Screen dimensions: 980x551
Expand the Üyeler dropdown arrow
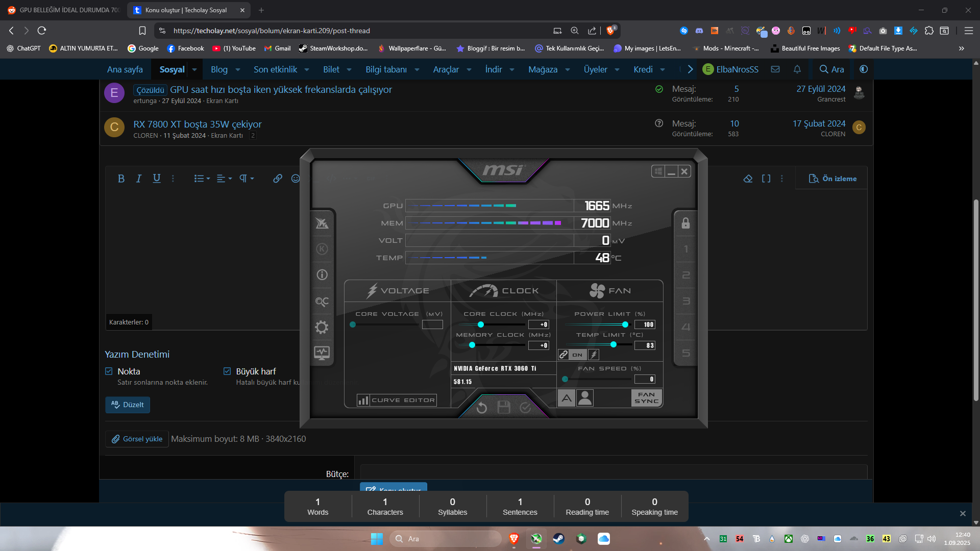coord(617,70)
